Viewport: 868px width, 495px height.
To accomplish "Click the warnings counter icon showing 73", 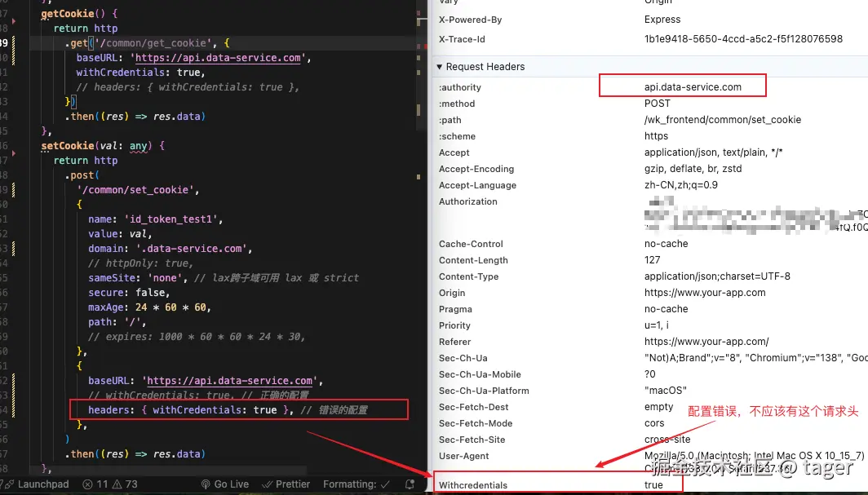I will (x=118, y=484).
